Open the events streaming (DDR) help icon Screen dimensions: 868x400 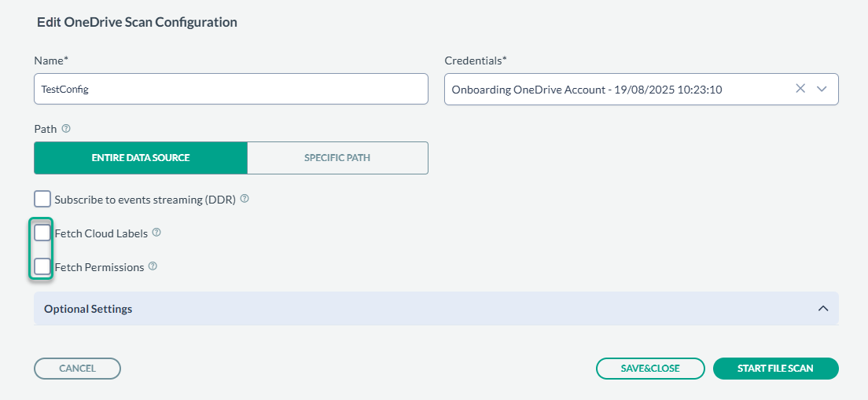pos(245,200)
